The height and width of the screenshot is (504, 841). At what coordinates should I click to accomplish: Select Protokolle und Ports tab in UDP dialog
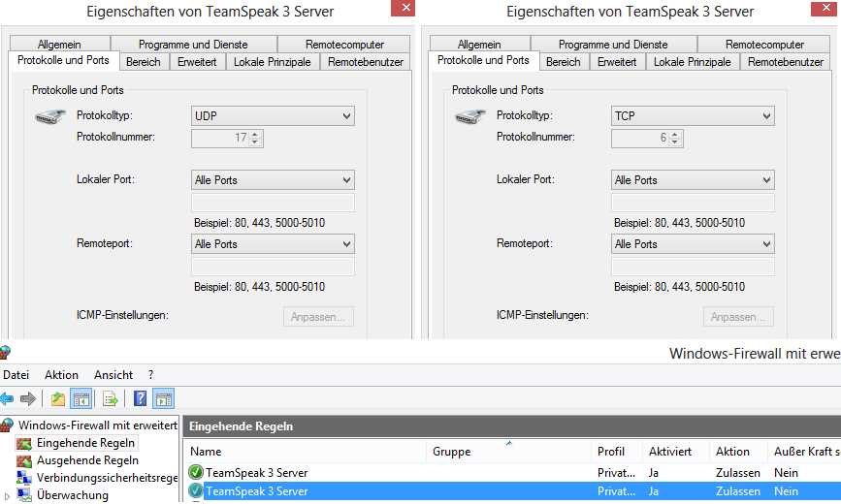click(63, 60)
